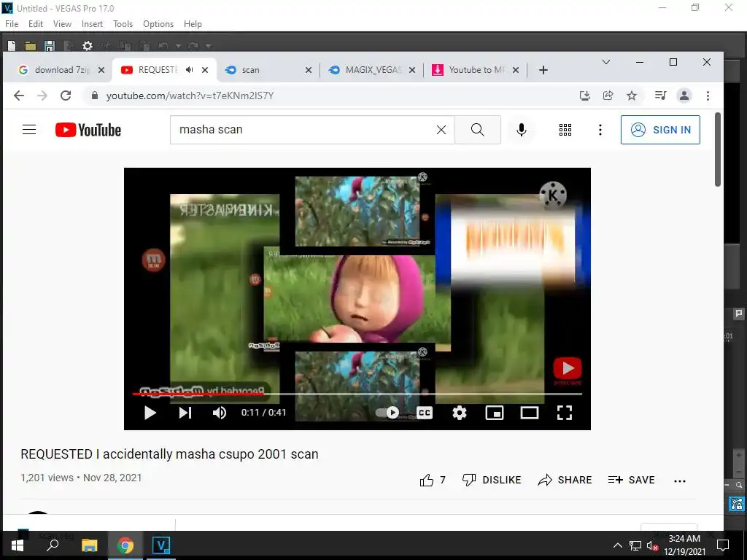Open the YouTube apps grid

tap(565, 130)
